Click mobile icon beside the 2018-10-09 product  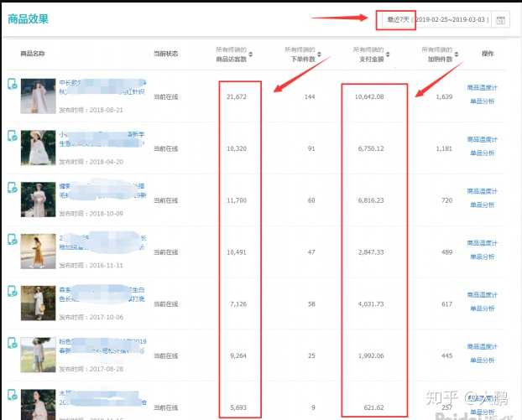coord(13,189)
